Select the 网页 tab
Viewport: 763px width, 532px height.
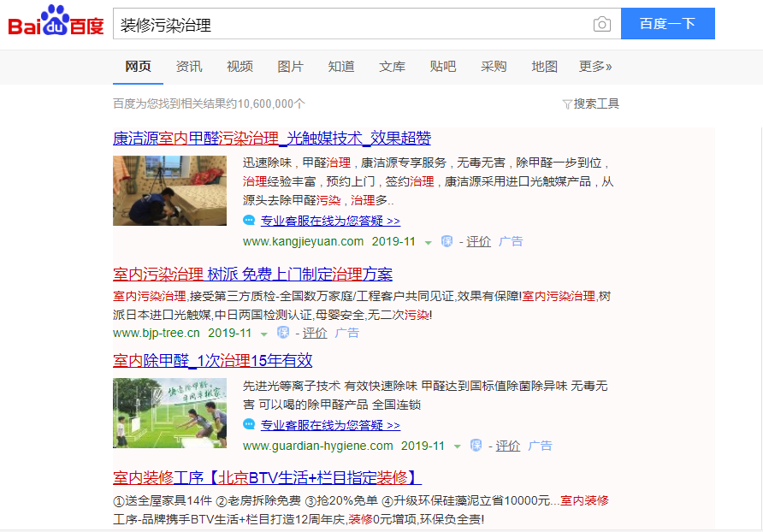point(139,66)
